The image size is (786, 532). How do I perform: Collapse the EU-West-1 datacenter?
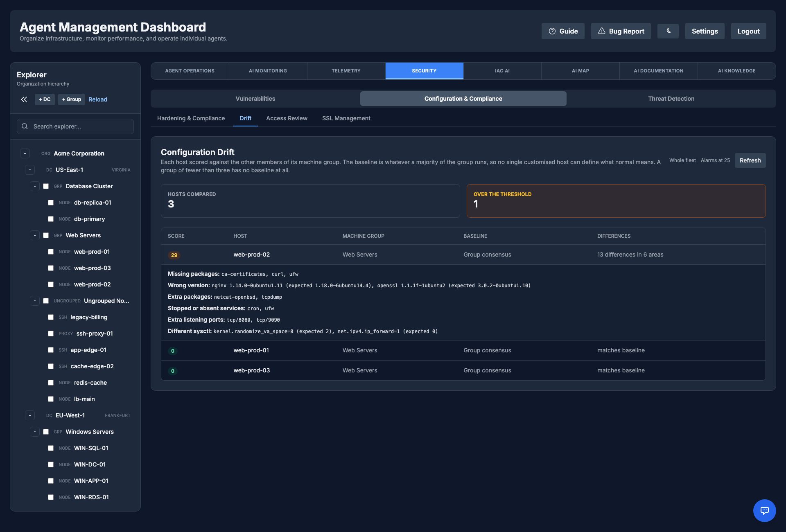[30, 415]
